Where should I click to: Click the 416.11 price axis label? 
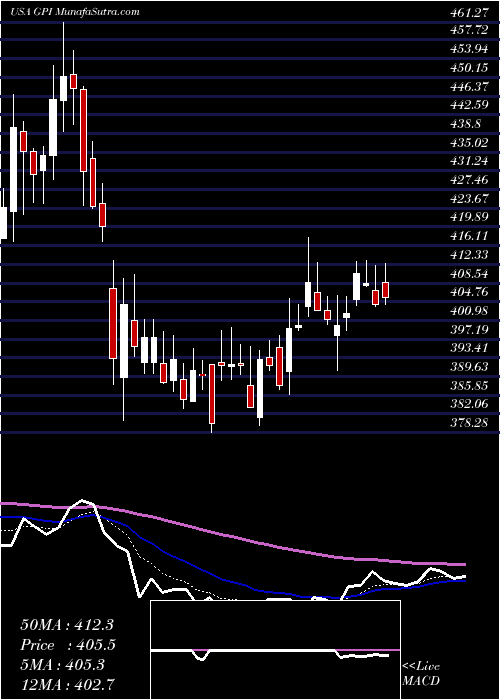click(x=467, y=236)
